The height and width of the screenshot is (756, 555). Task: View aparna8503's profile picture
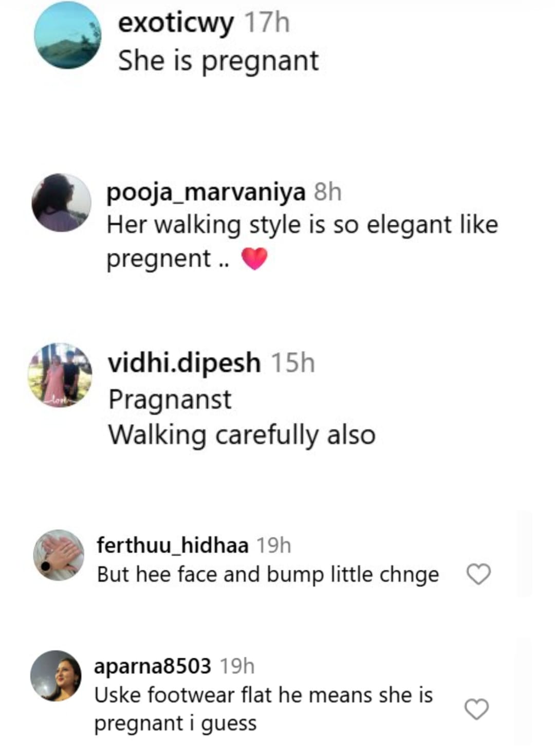pos(56,675)
